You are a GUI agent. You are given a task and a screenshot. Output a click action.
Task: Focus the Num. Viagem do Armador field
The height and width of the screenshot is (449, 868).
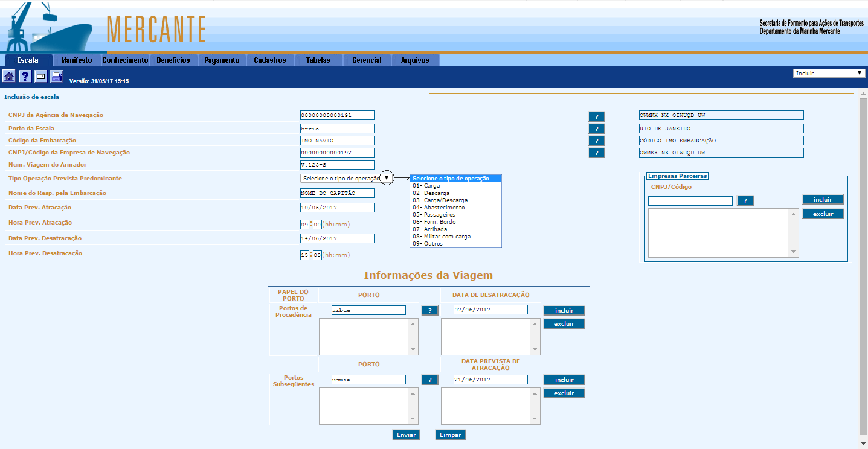337,165
